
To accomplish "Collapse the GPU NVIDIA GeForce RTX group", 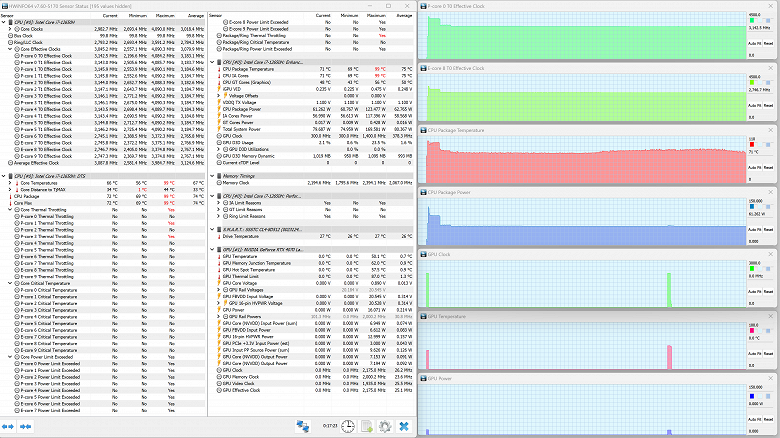I will pos(212,249).
